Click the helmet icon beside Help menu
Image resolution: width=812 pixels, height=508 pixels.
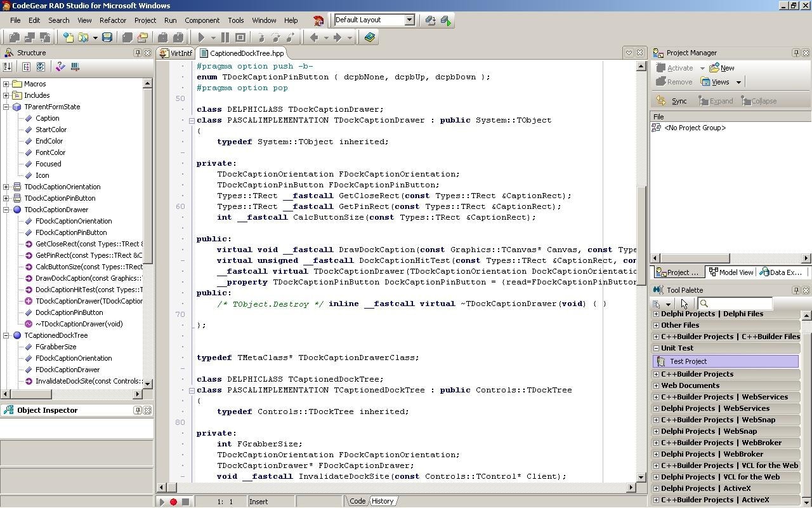(318, 20)
